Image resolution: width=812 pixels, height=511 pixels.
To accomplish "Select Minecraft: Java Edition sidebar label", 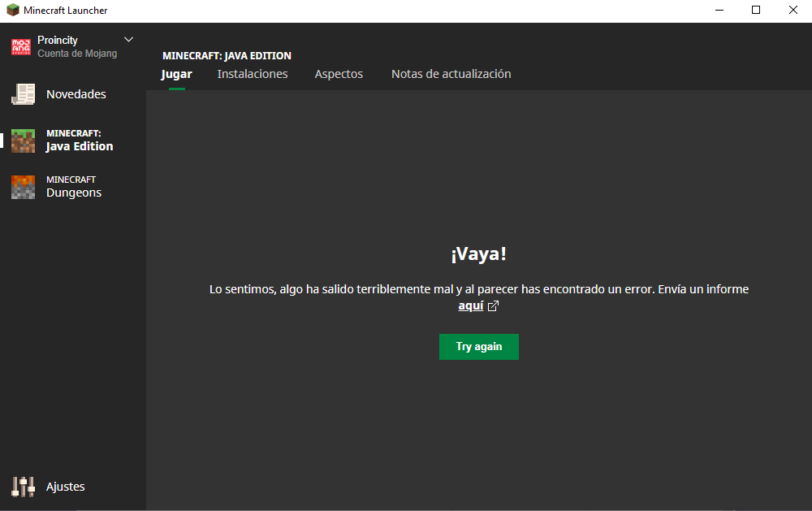I will tap(80, 141).
